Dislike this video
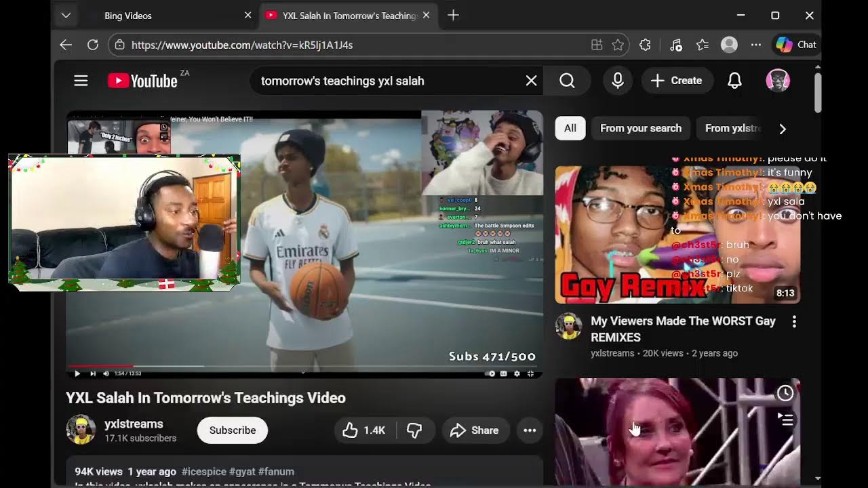868x488 pixels. point(414,430)
